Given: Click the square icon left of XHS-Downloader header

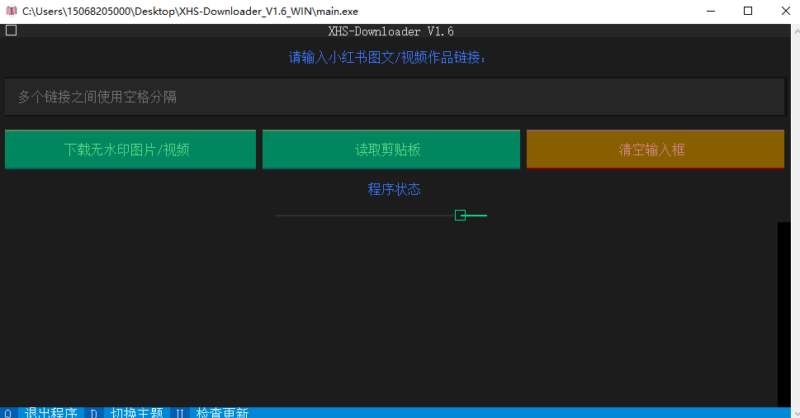Looking at the screenshot, I should tap(11, 31).
